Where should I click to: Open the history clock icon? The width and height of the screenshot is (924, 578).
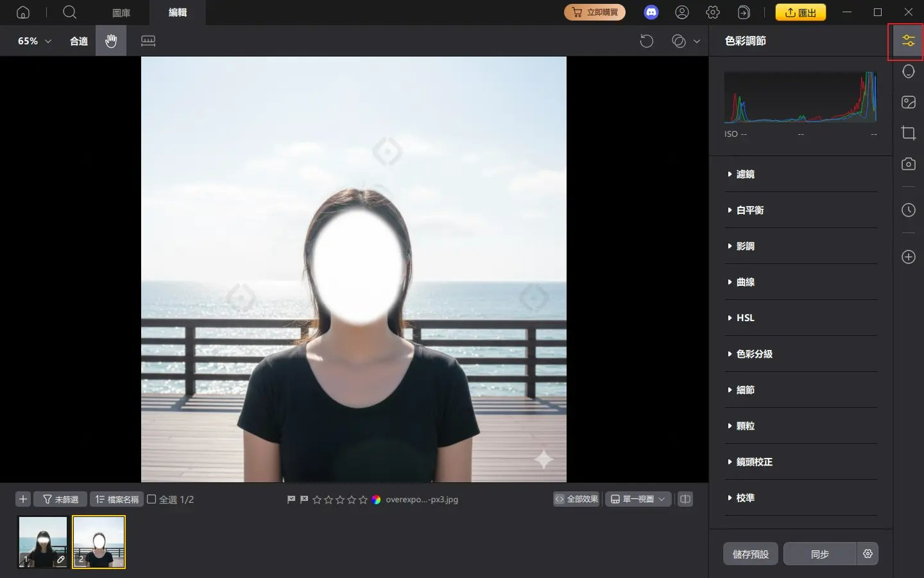908,210
